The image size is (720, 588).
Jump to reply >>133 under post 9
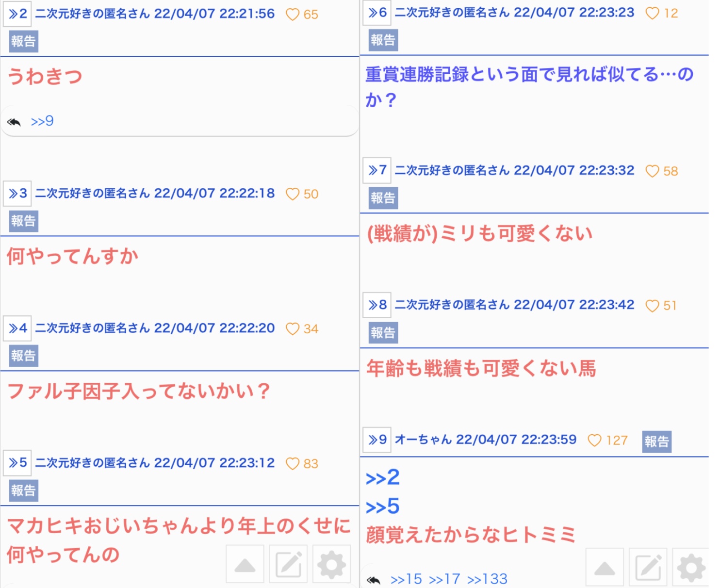(487, 579)
